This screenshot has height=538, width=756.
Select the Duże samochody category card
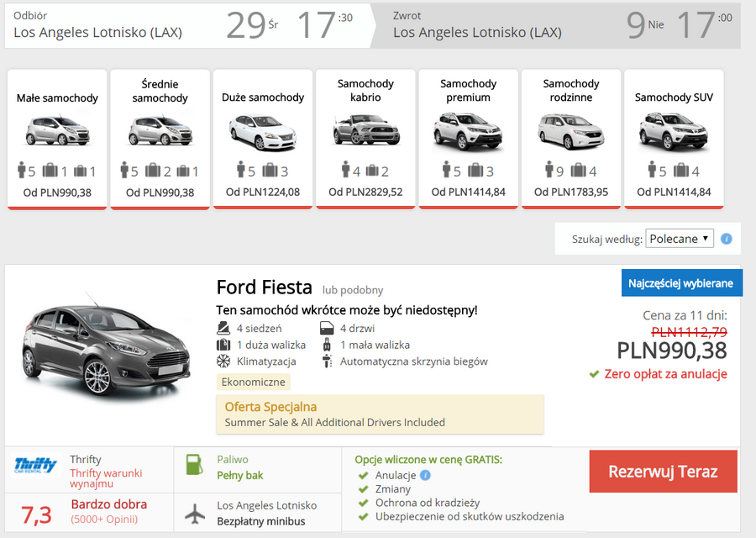tap(263, 140)
